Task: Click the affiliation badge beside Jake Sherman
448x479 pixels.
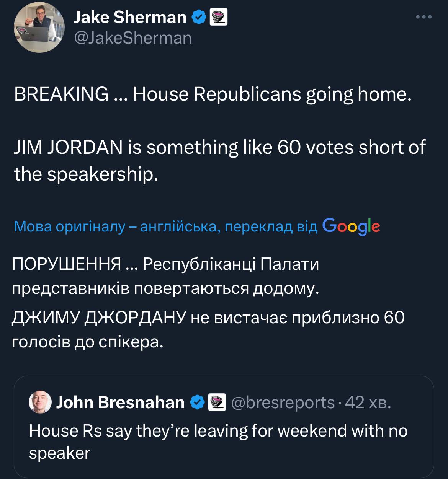Action: [219, 17]
